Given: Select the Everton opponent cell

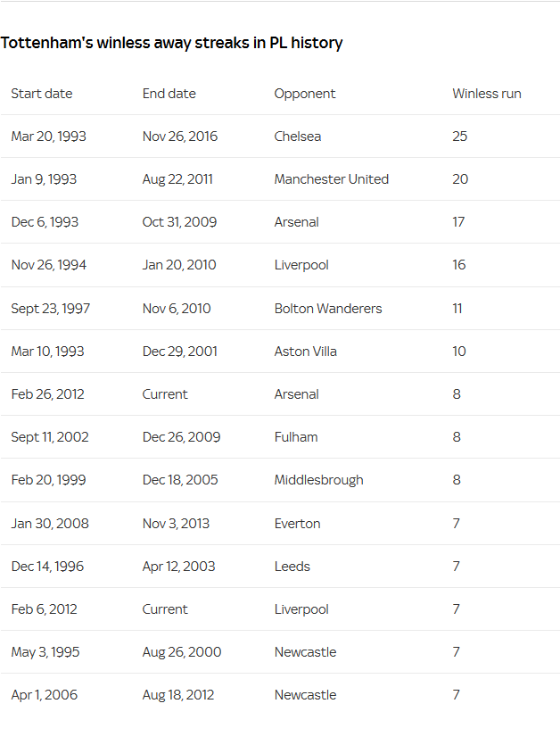Looking at the screenshot, I should pos(298,524).
